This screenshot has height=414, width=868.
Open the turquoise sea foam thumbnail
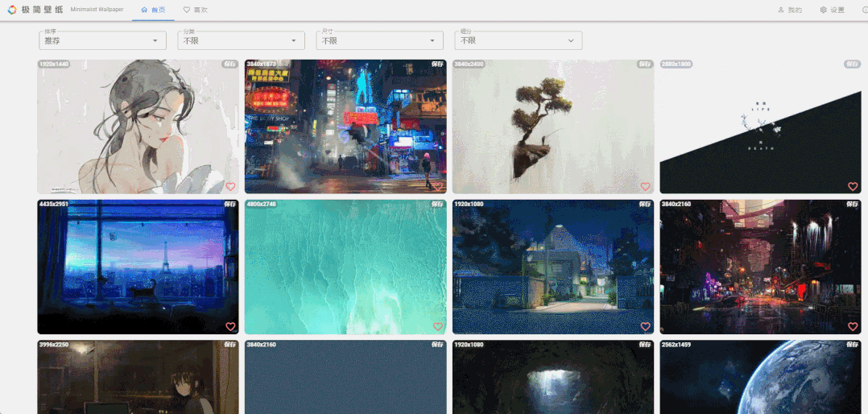tap(345, 267)
